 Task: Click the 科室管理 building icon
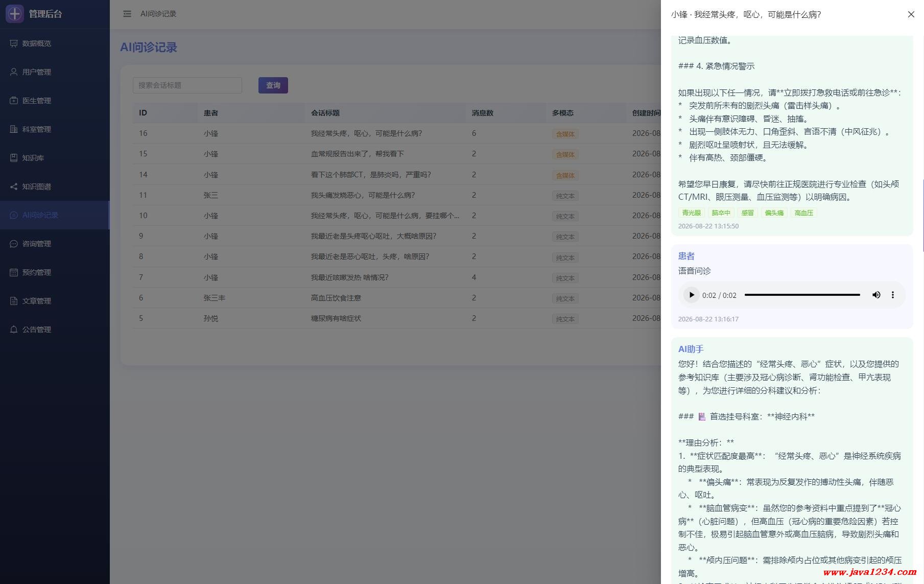tap(14, 129)
